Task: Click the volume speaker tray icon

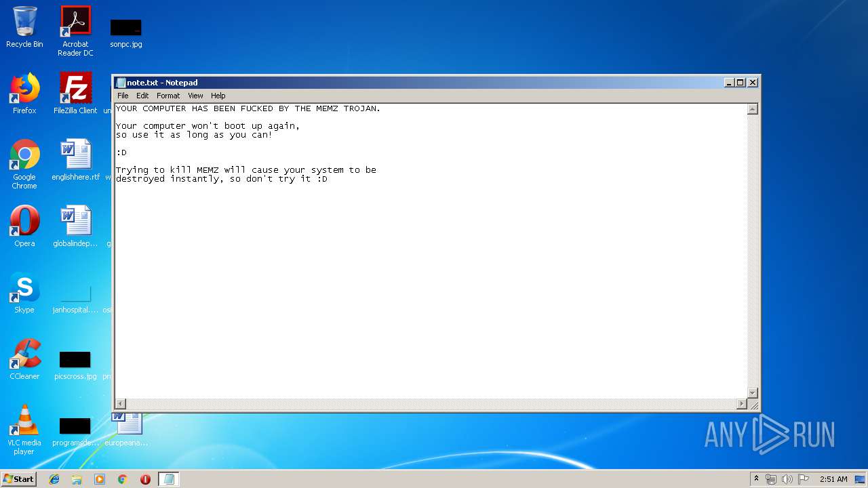Action: [787, 479]
